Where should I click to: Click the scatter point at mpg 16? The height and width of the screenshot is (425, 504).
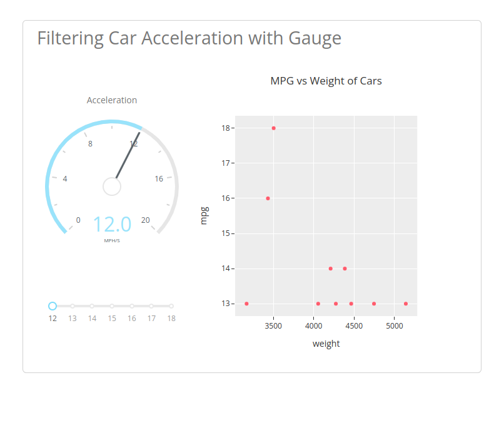(x=268, y=198)
